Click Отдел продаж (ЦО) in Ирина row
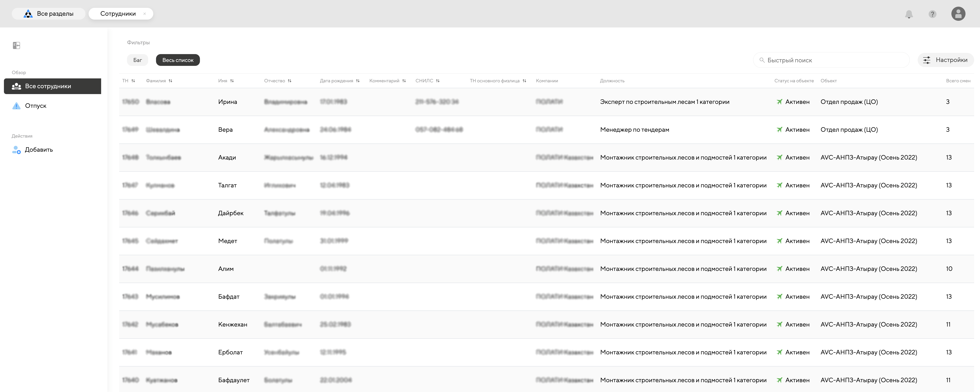980x392 pixels. pos(849,102)
